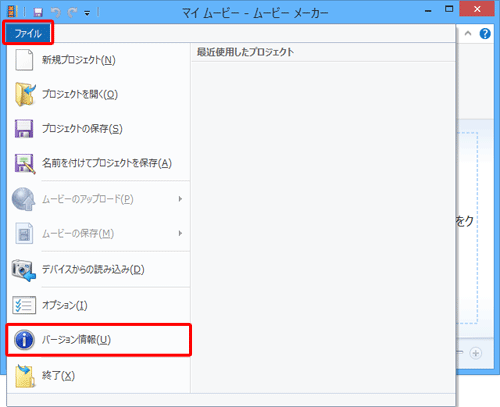The image size is (500, 407).
Task: Choose 終了(X) text
Action: (58, 376)
